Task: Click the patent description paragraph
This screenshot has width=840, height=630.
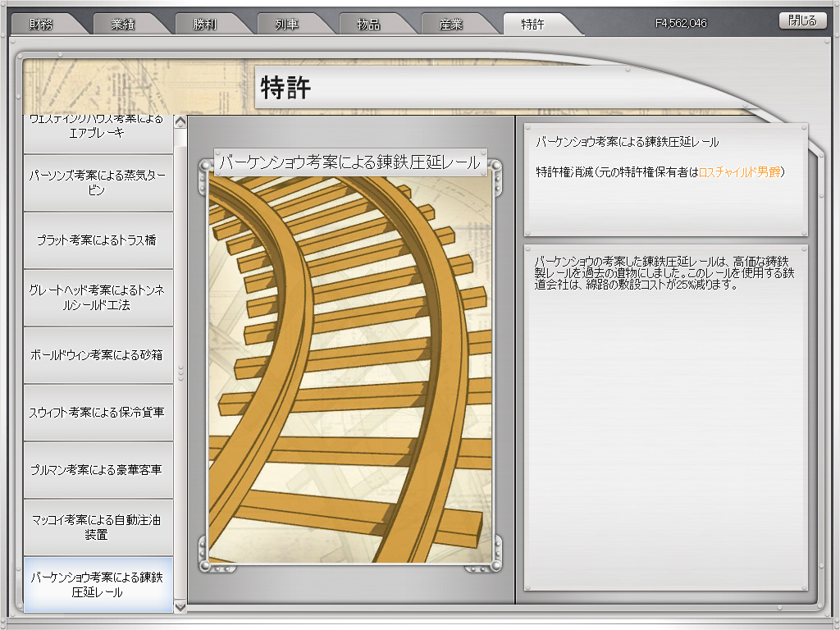Action: tap(664, 273)
